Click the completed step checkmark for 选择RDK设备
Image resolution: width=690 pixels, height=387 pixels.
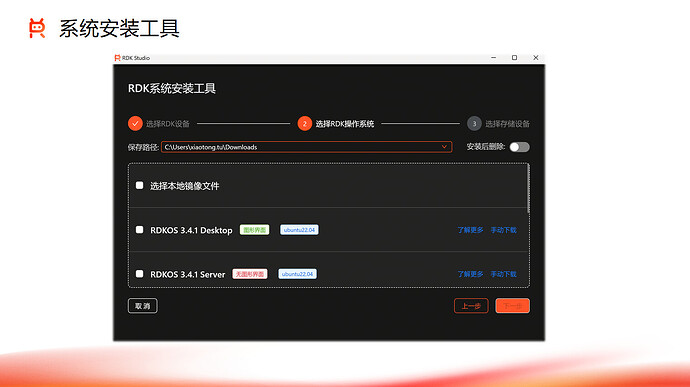click(x=135, y=124)
